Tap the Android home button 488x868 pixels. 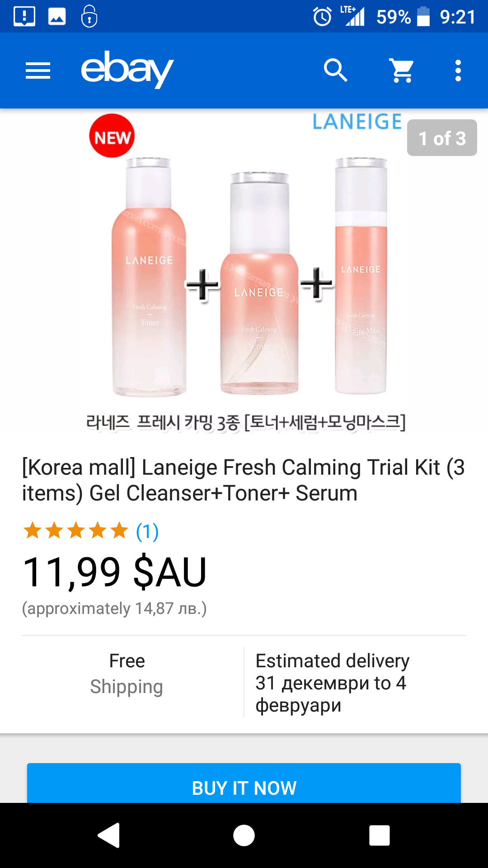pyautogui.click(x=244, y=835)
